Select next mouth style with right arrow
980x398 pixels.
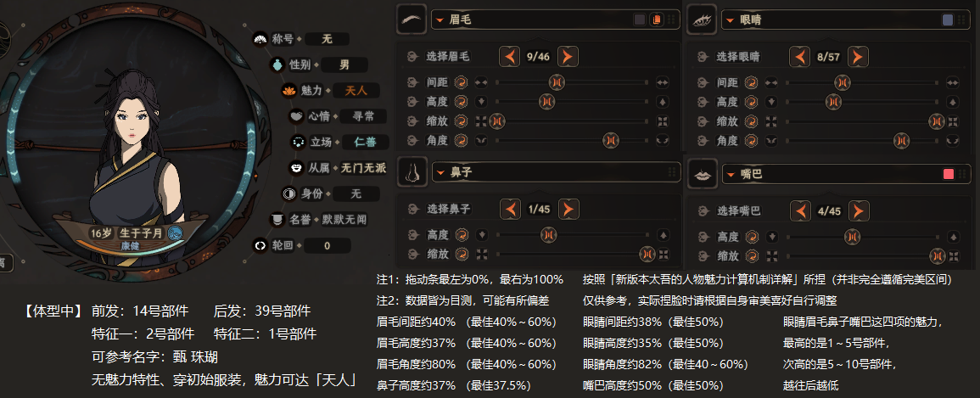point(859,210)
